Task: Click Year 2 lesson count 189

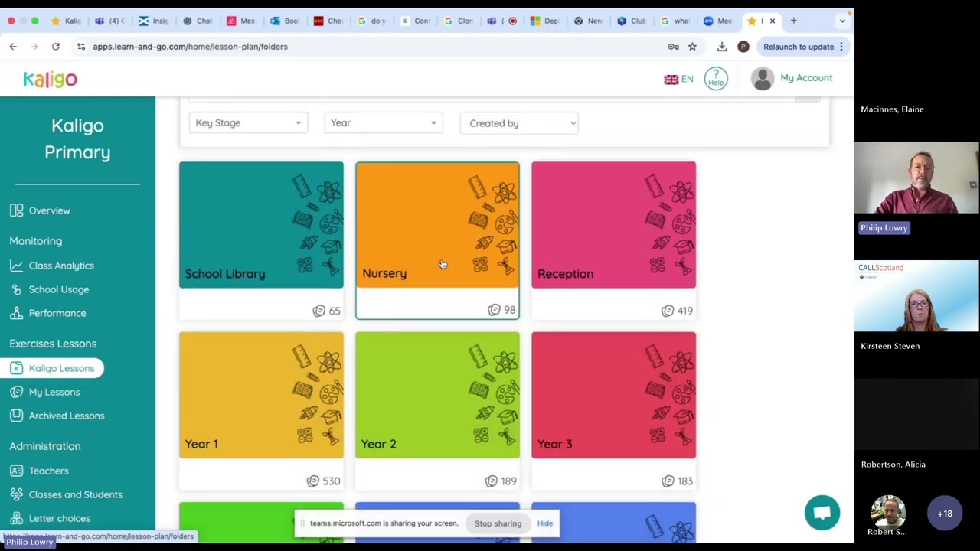Action: [x=501, y=481]
